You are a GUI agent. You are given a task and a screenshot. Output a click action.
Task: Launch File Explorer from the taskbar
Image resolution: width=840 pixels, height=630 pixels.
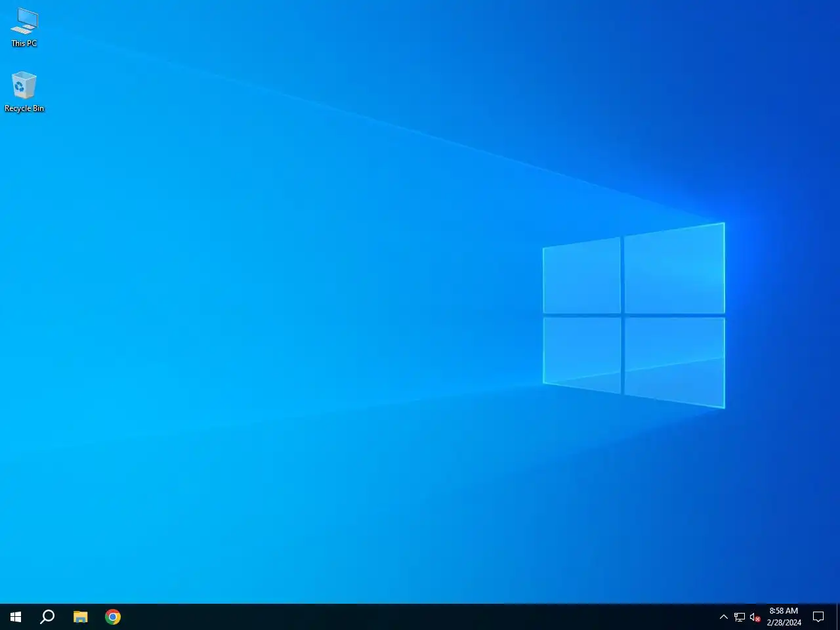(80, 617)
